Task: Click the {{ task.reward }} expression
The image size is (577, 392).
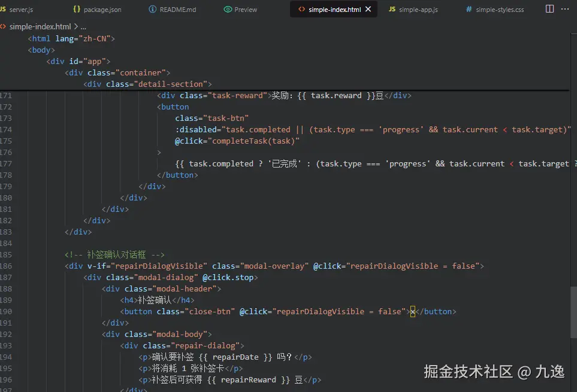Action: click(336, 96)
